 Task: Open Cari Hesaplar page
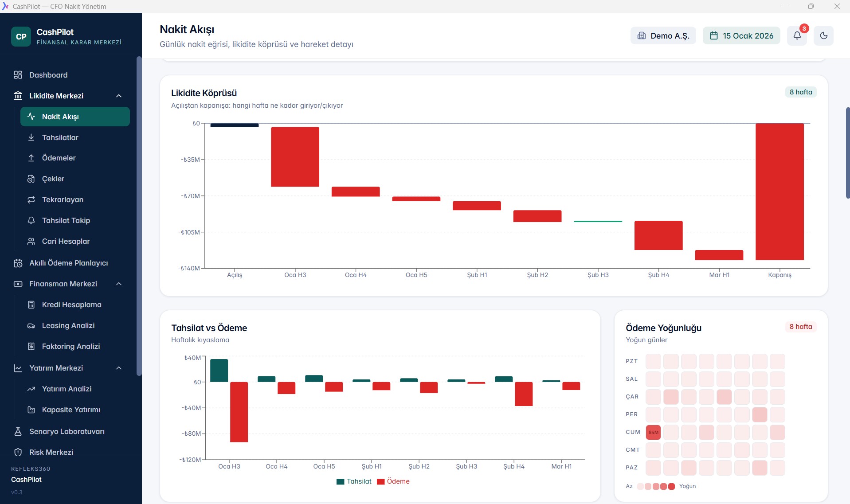75,241
